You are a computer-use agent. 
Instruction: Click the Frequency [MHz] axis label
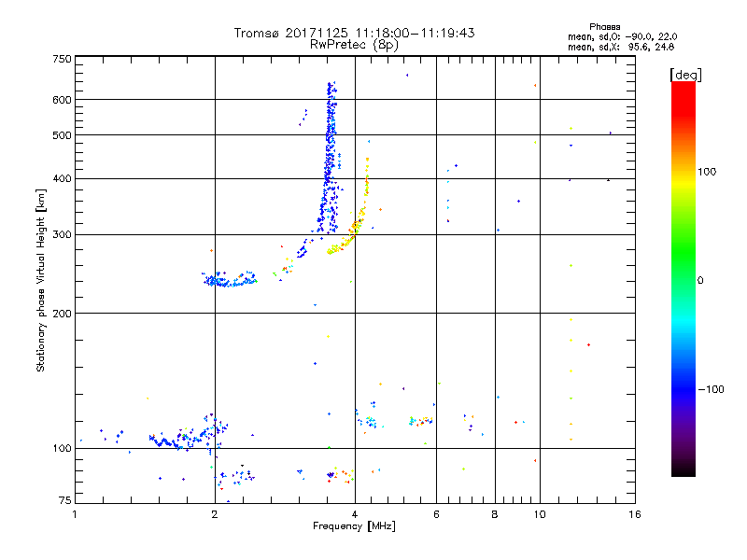point(354,526)
